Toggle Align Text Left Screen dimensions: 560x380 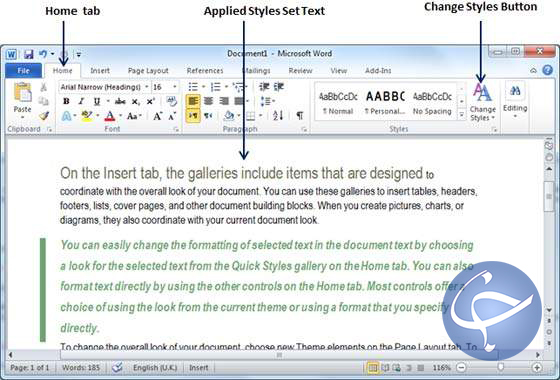coord(193,101)
